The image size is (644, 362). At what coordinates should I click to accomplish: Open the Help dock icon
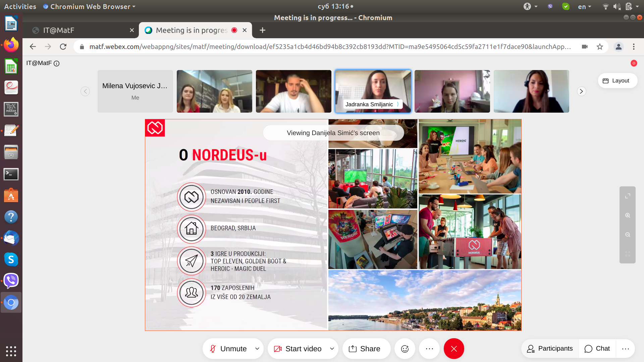click(x=11, y=217)
